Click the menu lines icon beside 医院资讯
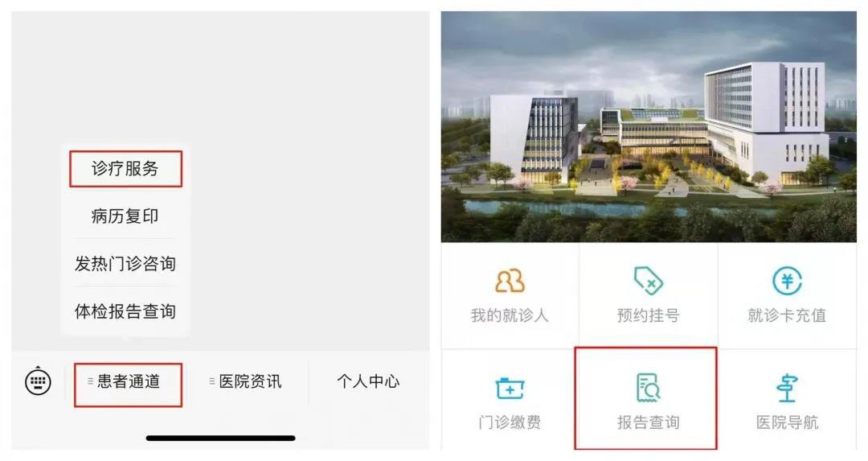Image resolution: width=868 pixels, height=461 pixels. click(x=212, y=381)
